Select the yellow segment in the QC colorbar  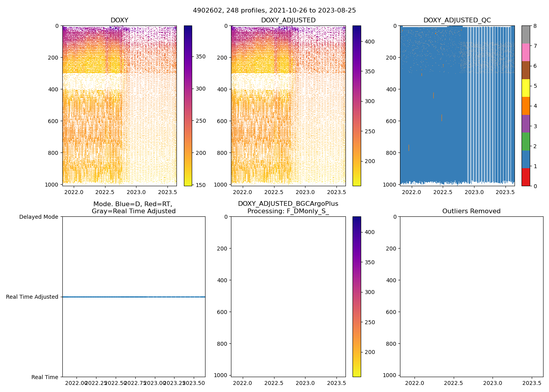[x=525, y=88]
